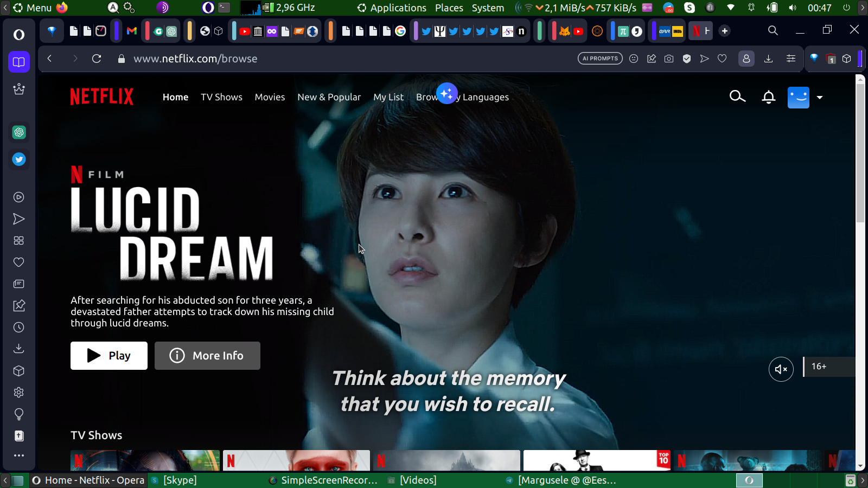The image size is (868, 488).
Task: Take a page snapshot with camera icon
Action: pos(669,59)
